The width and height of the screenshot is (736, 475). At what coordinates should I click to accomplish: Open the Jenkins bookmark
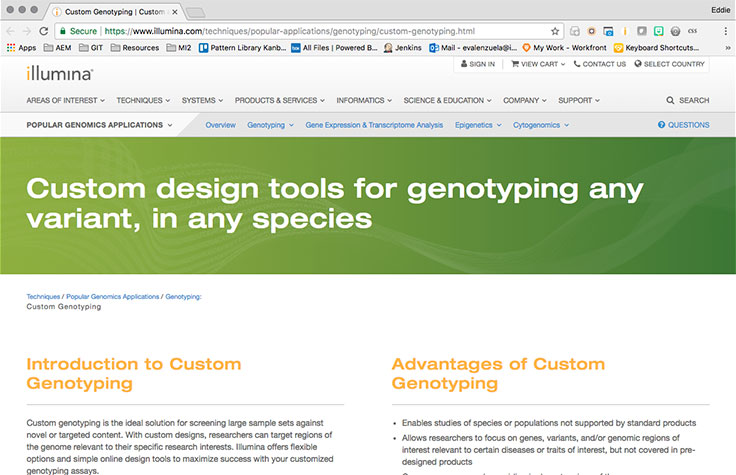coord(402,47)
